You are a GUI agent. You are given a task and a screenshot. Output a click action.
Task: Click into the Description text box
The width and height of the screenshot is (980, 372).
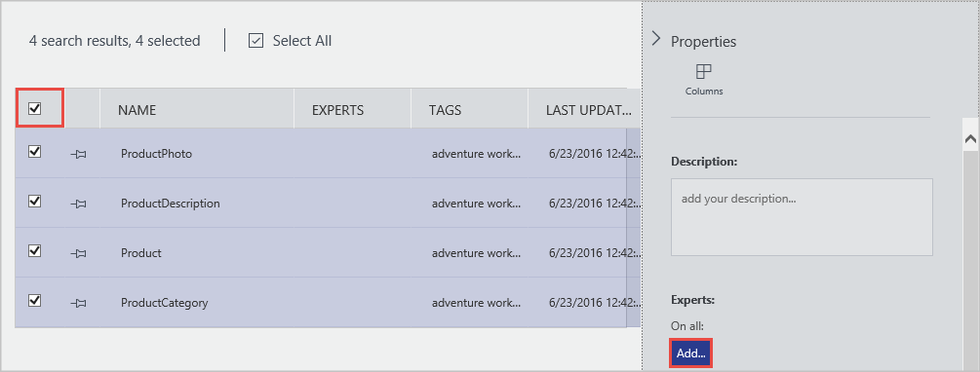point(802,217)
